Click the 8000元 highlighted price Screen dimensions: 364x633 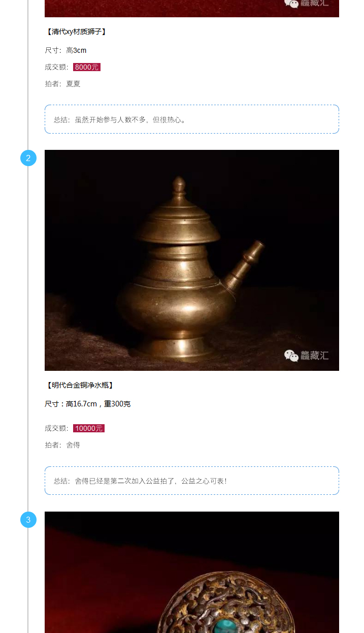tap(87, 67)
